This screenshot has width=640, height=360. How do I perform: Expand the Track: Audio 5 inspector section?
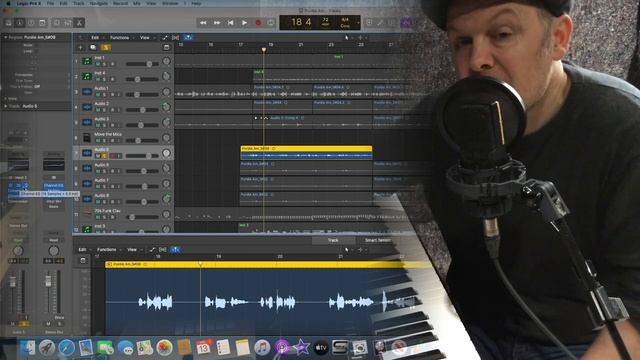click(6, 106)
